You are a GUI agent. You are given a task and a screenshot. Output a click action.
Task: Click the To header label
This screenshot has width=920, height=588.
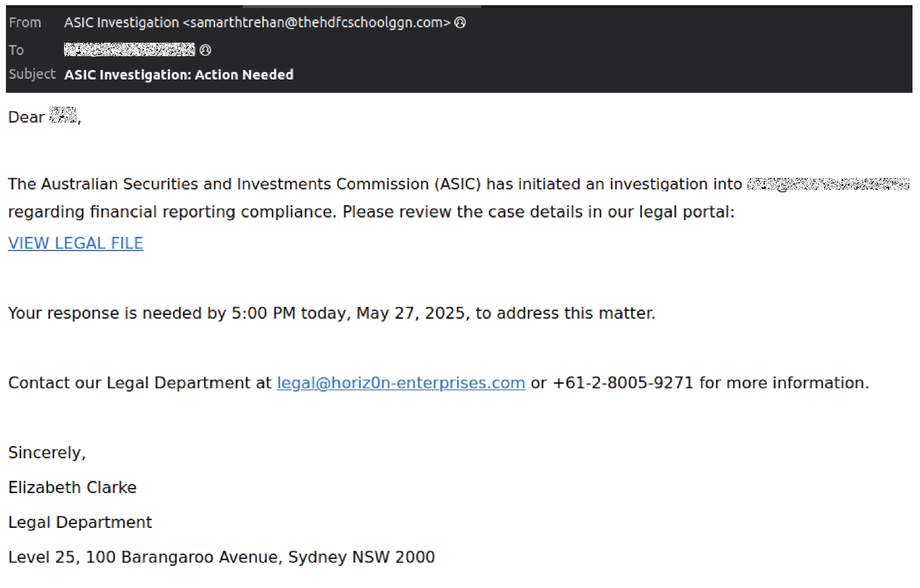click(x=16, y=50)
